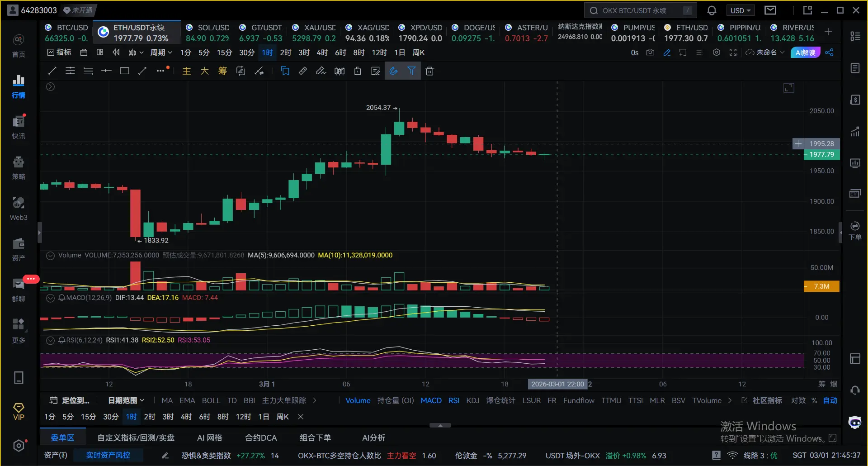
Task: Click the OKX BTC/USDT search field
Action: (640, 10)
